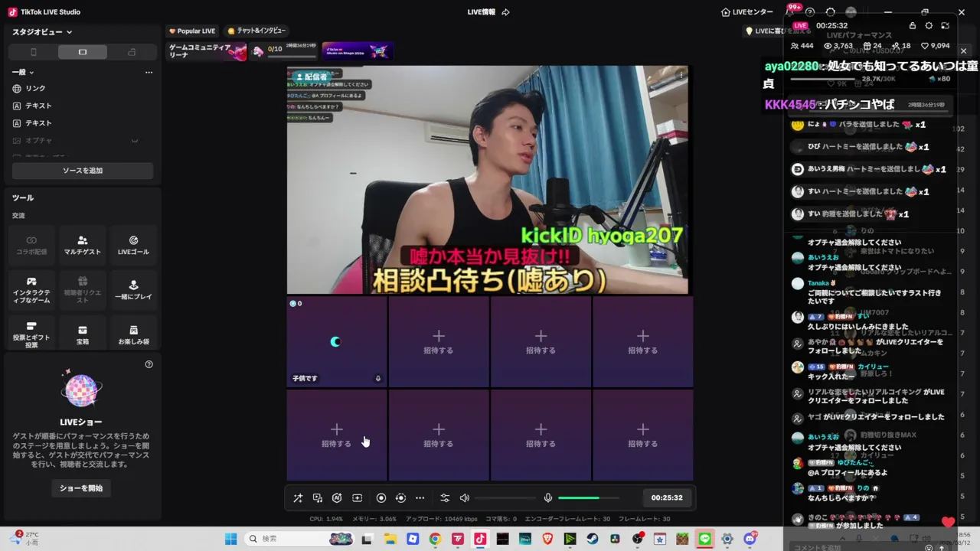This screenshot has height=551, width=980.
Task: Click the add-clip icon beside the AI icon
Action: pos(357,497)
